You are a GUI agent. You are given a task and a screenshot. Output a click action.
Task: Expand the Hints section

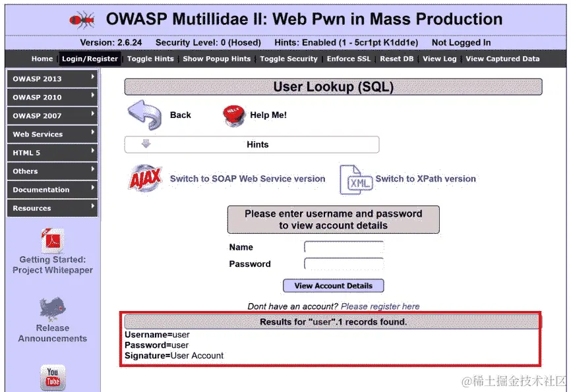click(x=252, y=144)
